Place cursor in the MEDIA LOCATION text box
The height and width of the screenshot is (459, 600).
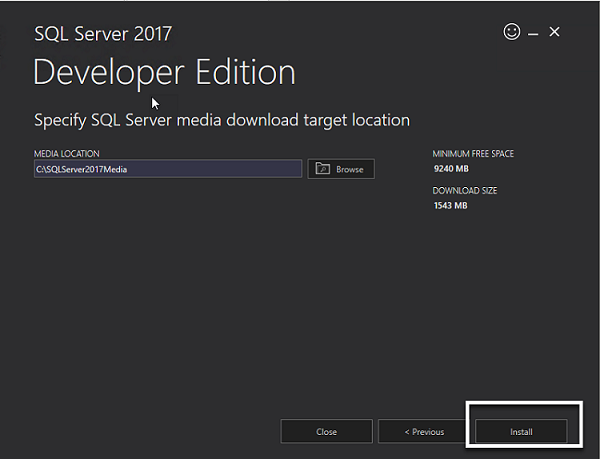point(168,169)
